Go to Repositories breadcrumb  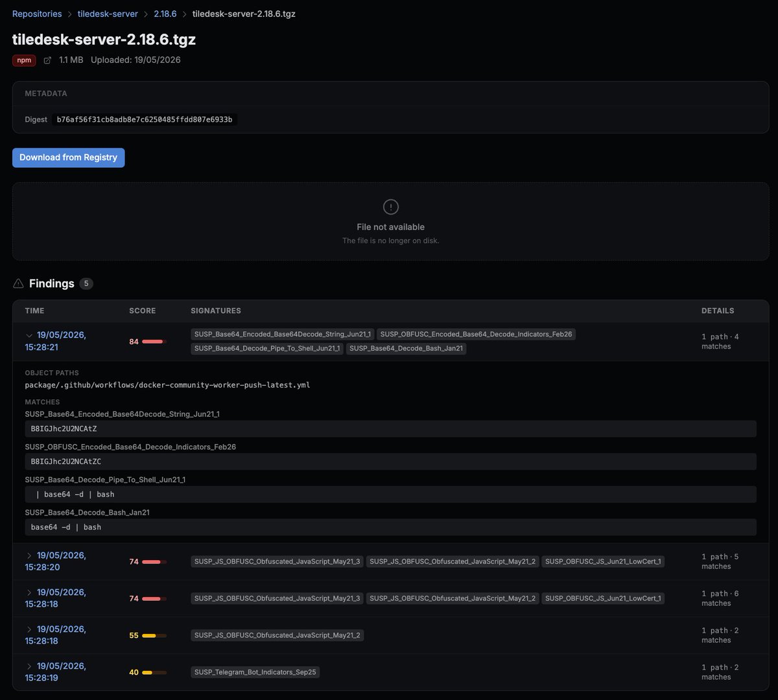click(x=37, y=14)
